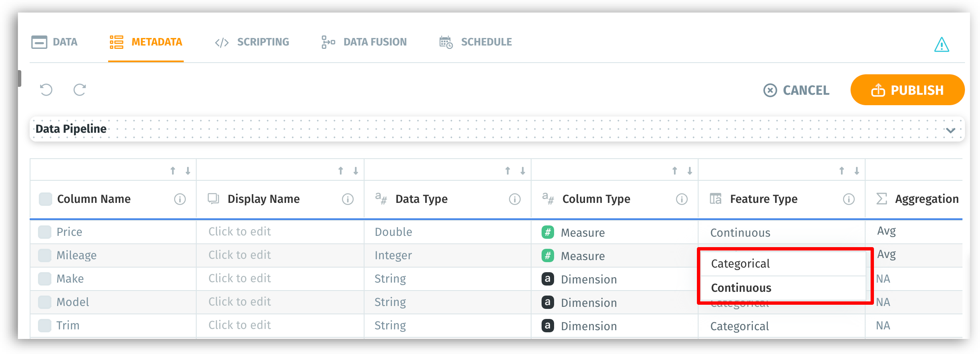Choose Continuous in the feature type dropdown
This screenshot has width=980, height=354.
click(741, 288)
